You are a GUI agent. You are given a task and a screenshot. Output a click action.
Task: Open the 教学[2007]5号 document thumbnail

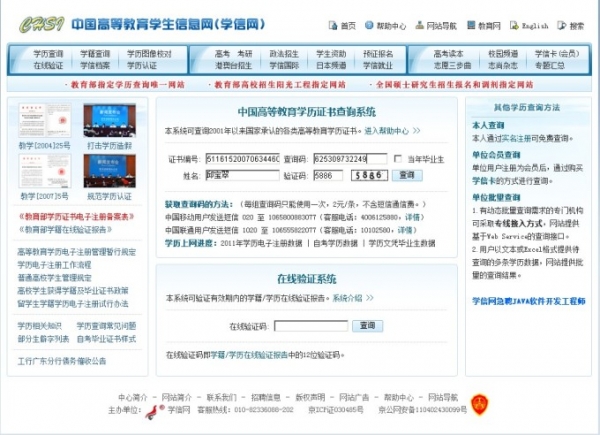coord(44,171)
